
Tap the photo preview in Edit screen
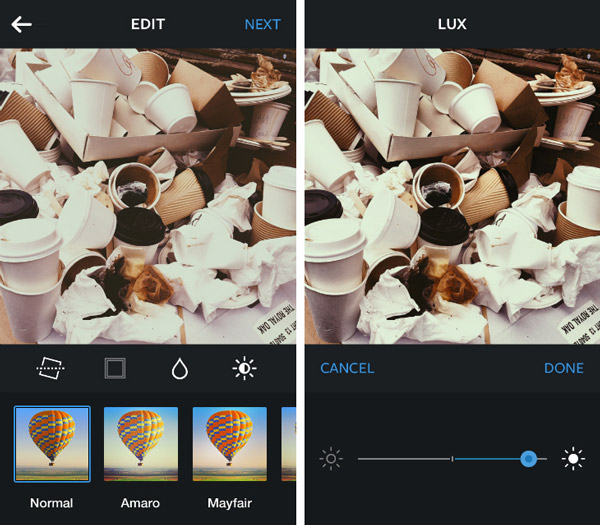pyautogui.click(x=148, y=196)
